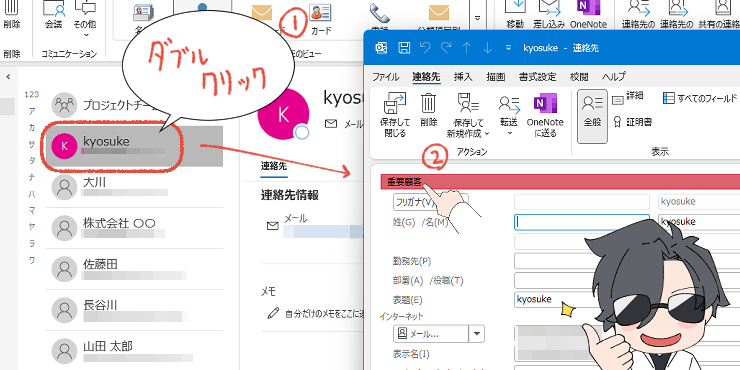Screen dimensions: 740x370
Task: Click 差し込み in the main Outlook ribbon
Action: point(549,15)
